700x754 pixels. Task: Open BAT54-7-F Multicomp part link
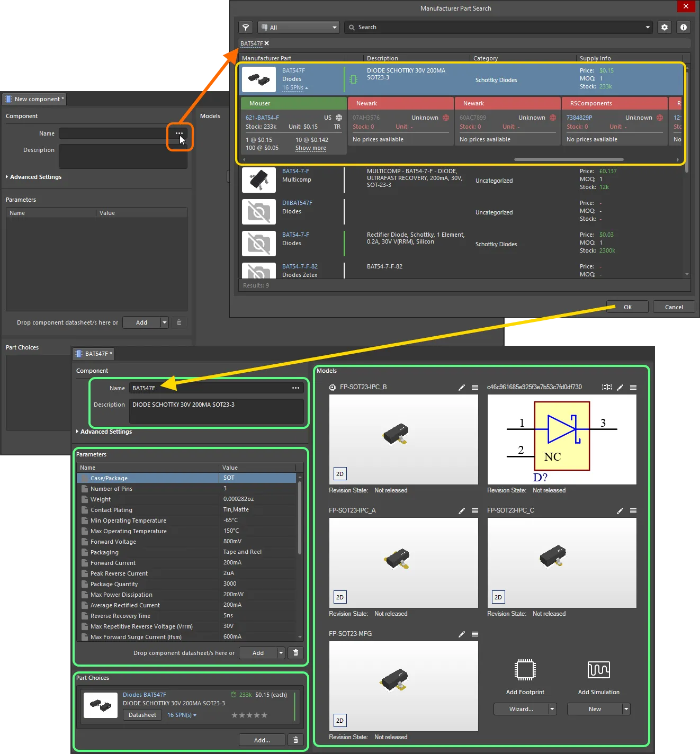click(x=295, y=171)
